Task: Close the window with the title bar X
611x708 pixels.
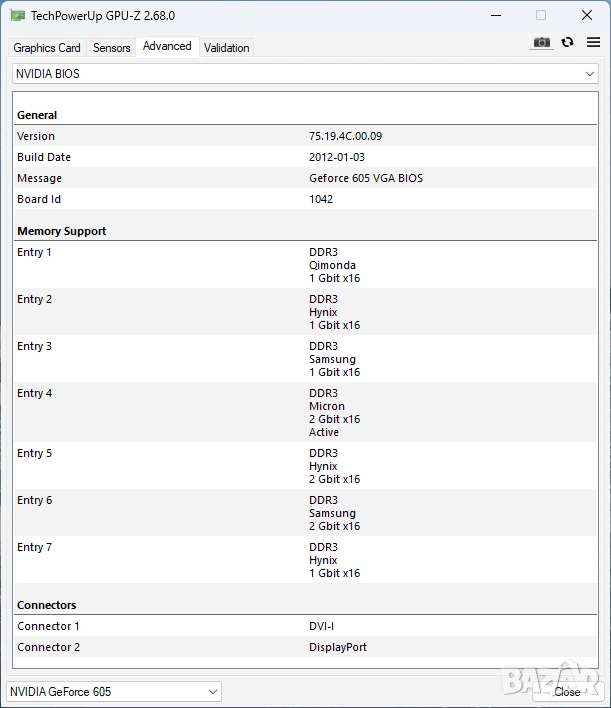Action: click(x=585, y=16)
